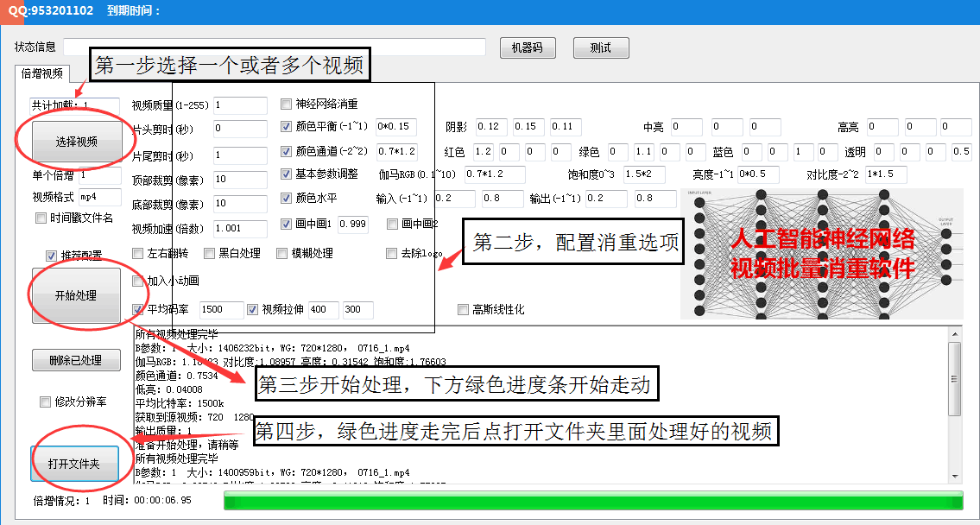The height and width of the screenshot is (525, 980).
Task: Enable the 修改分辨率 checkbox
Action: coord(44,400)
